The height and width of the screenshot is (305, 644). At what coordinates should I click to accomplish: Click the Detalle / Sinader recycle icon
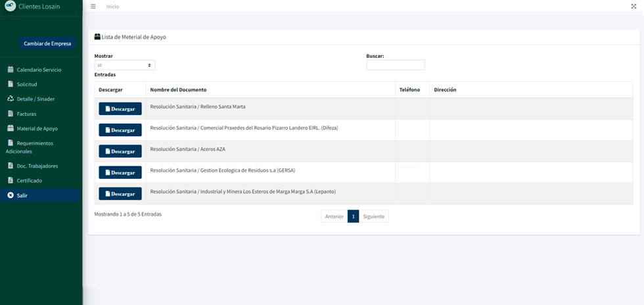tap(11, 99)
